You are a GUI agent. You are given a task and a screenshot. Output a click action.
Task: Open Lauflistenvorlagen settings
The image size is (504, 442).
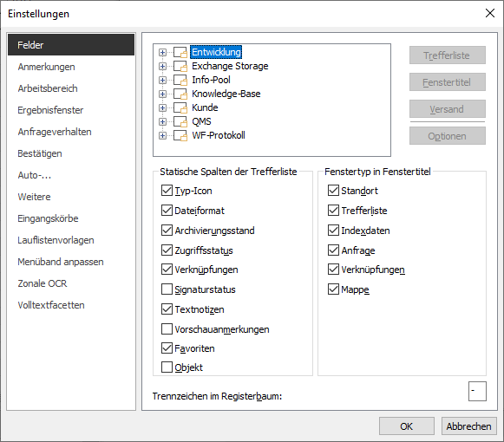pos(71,240)
